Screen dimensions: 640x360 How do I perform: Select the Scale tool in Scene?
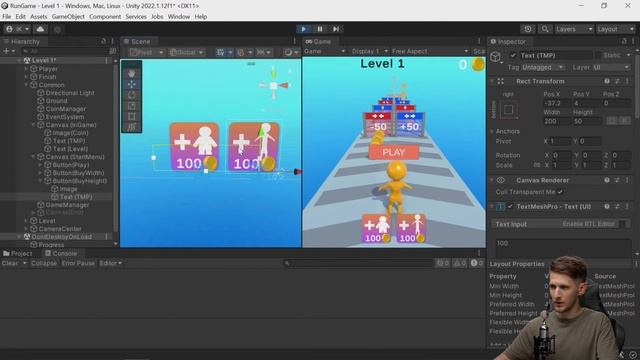pos(131,106)
